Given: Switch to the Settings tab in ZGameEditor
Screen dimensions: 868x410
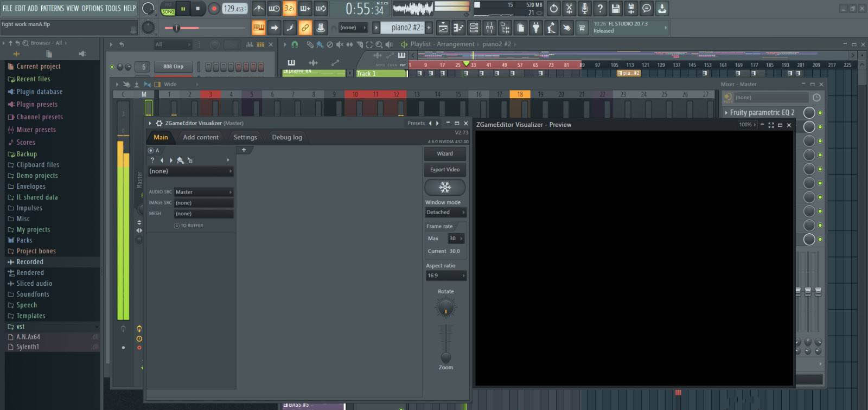Looking at the screenshot, I should [245, 137].
